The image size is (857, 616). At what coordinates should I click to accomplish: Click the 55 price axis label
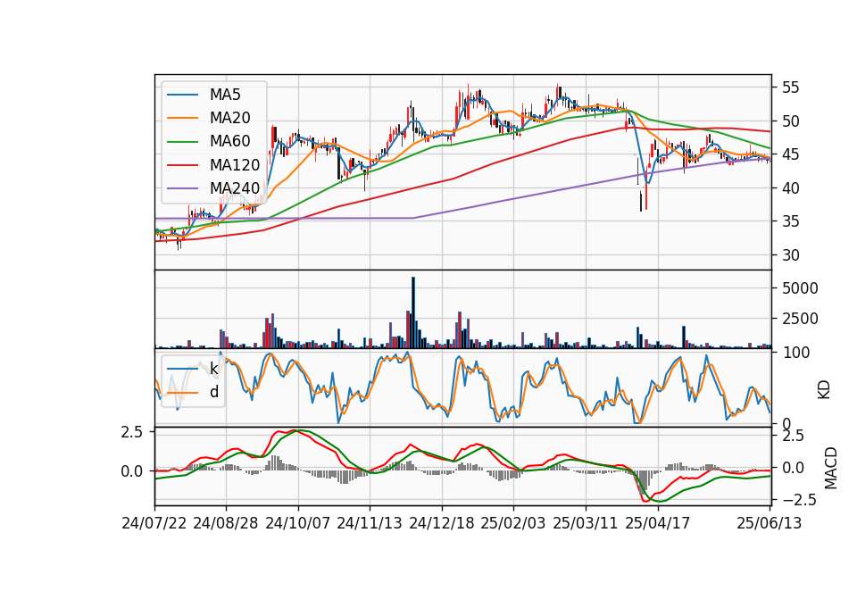click(x=790, y=87)
